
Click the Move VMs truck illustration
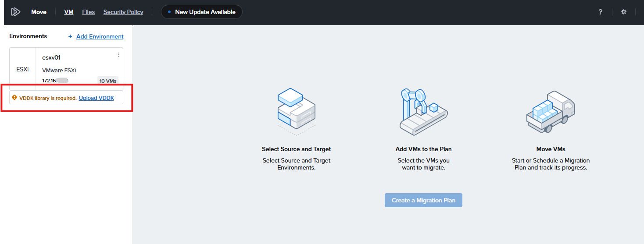point(551,112)
